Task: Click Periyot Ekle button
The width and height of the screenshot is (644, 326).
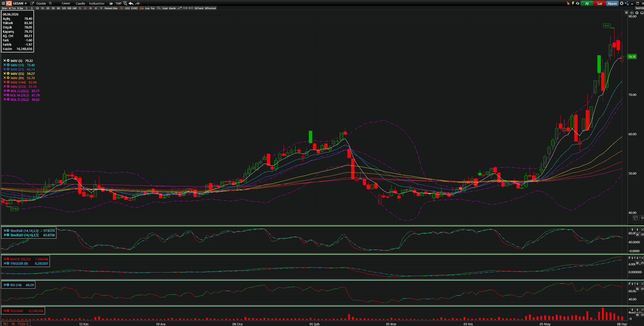Action: pyautogui.click(x=111, y=8)
